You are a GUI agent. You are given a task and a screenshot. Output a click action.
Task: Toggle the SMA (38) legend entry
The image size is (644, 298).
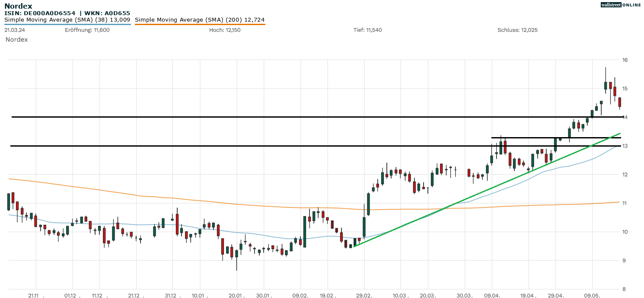pos(67,19)
